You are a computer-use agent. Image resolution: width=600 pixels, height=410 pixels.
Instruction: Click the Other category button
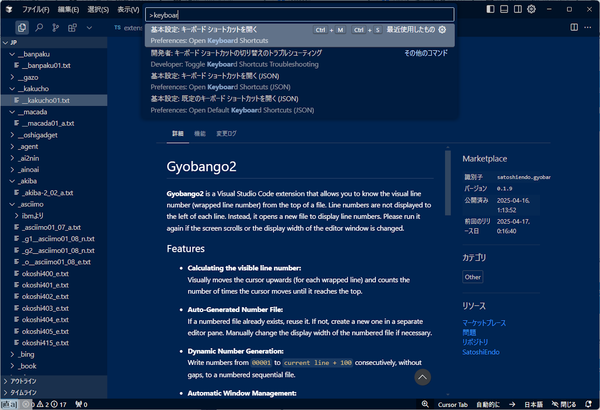point(473,277)
